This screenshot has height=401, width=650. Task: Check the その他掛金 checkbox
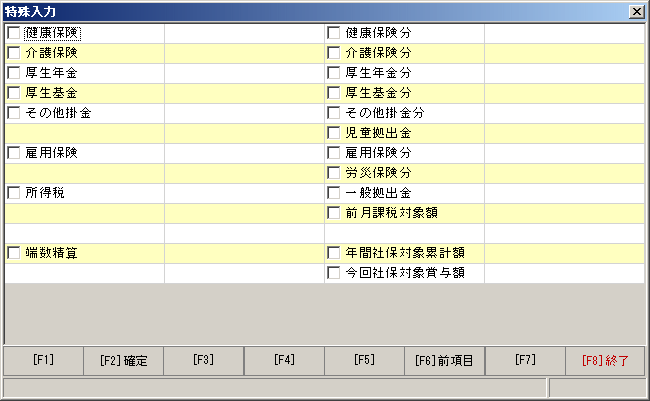14,112
